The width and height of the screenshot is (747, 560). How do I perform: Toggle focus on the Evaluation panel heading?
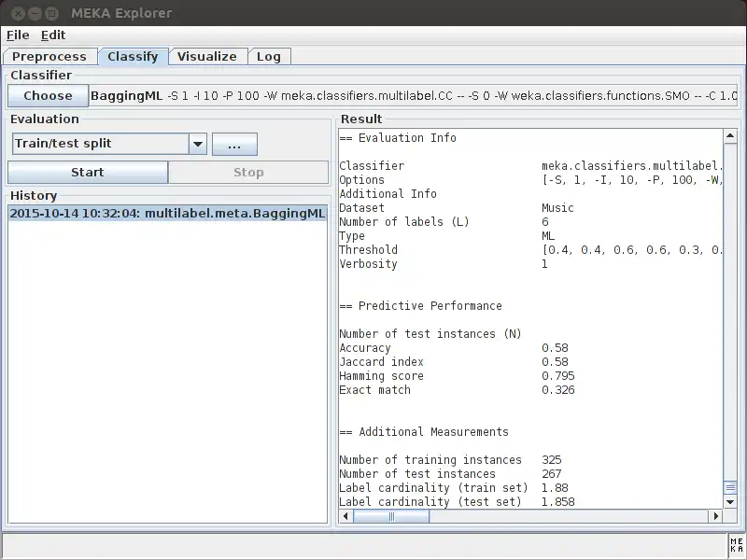pyautogui.click(x=44, y=119)
